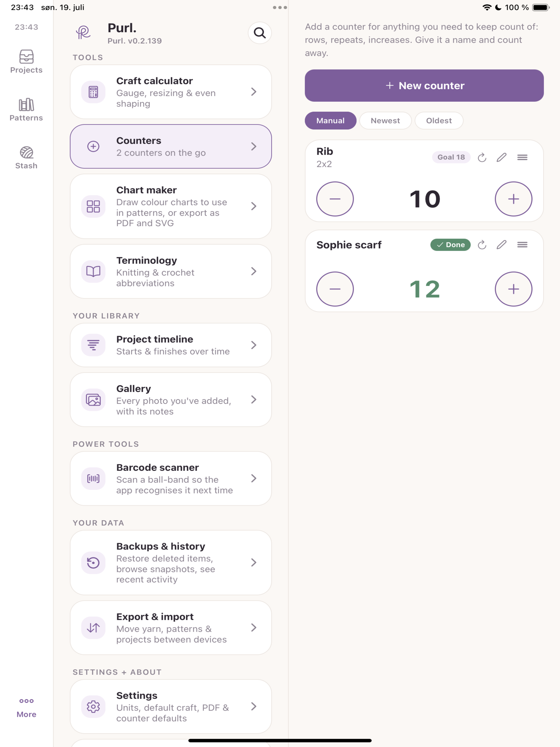Tap the Goal 18 badge
The image size is (560, 747).
(451, 157)
